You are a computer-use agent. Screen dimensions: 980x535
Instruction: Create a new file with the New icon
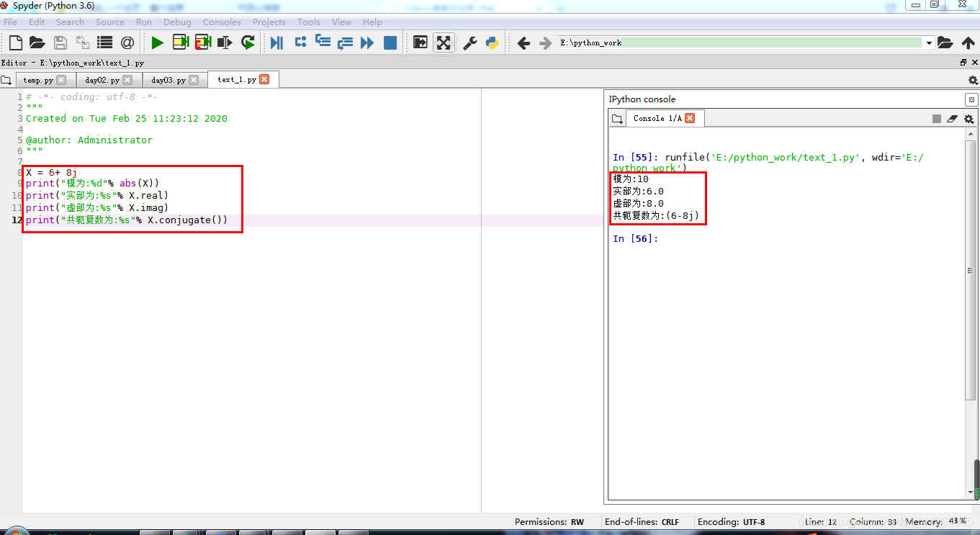coord(15,43)
